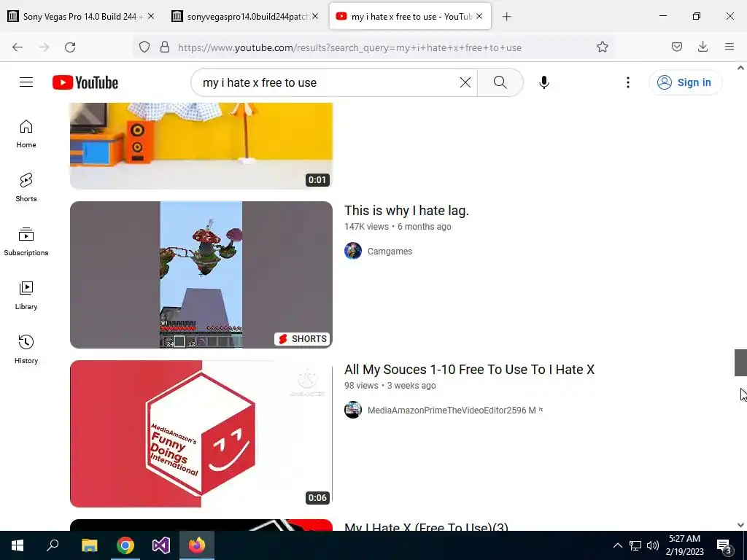Click '98 views' text under Souces video
747x560 pixels.
pos(361,386)
